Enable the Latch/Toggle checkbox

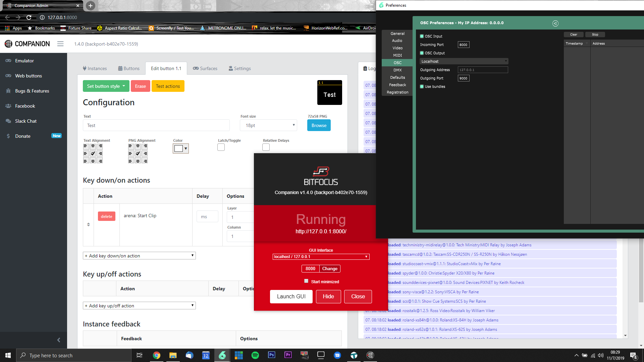221,147
